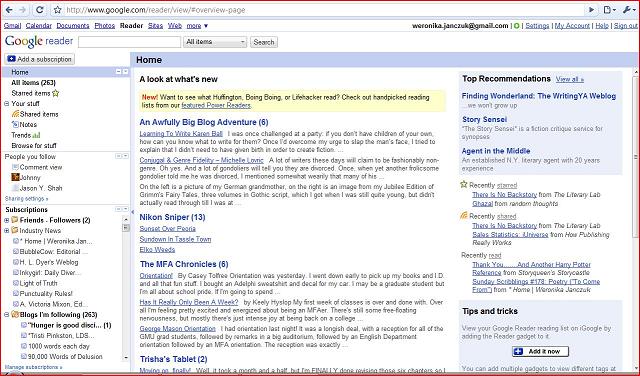Click the Add it now button

(540, 352)
